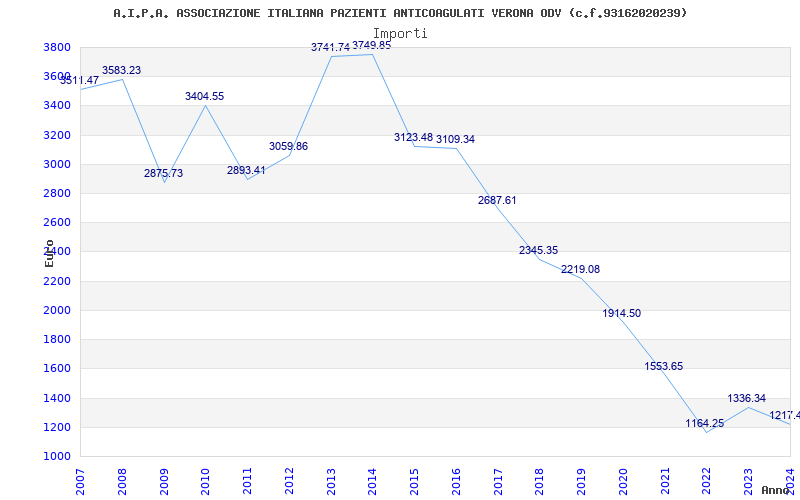Click the x-axis year 2019
The width and height of the screenshot is (800, 500).
(x=582, y=481)
